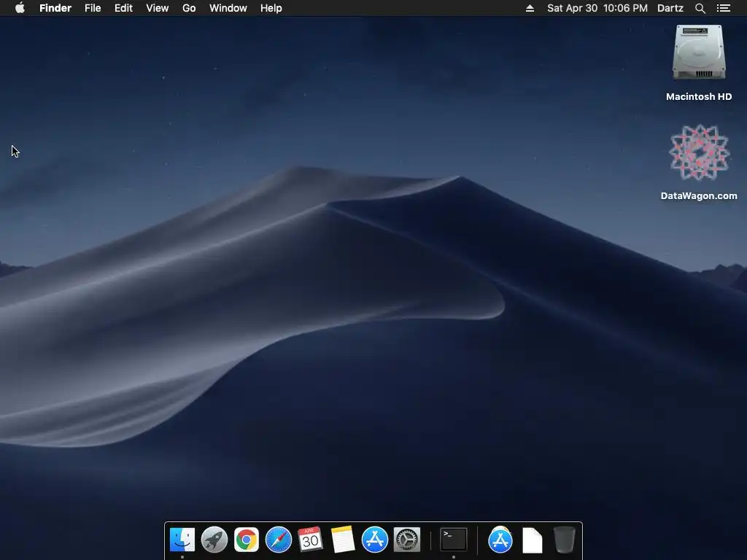
Task: Open the Go menu
Action: pyautogui.click(x=189, y=8)
